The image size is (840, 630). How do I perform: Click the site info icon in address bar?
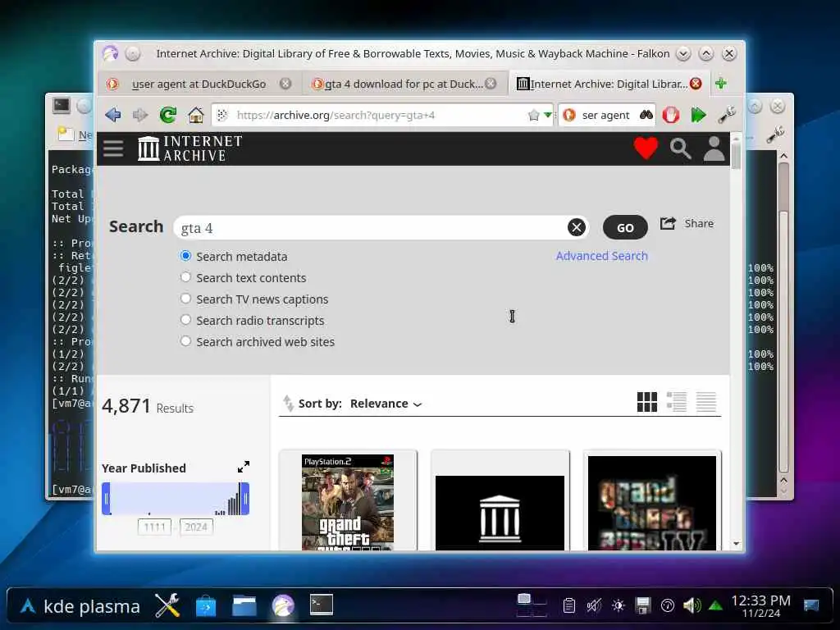point(222,115)
